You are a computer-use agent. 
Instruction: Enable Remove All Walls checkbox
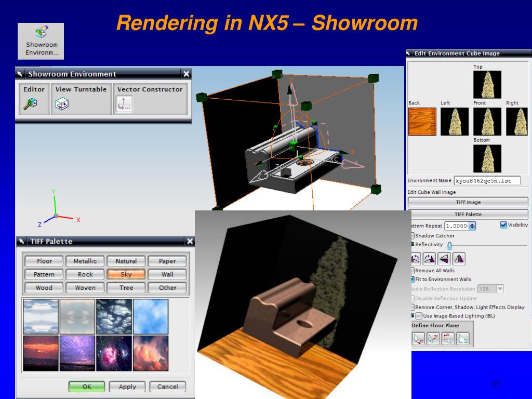[413, 270]
